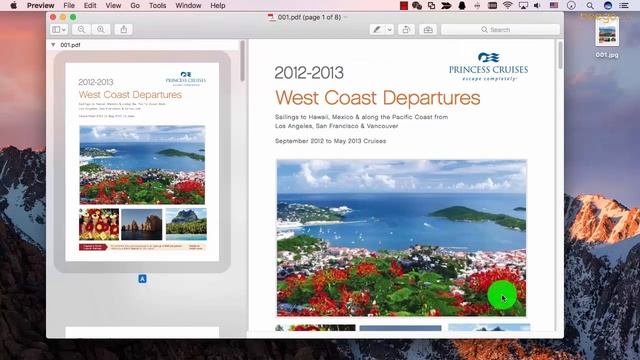Open the File menu
The height and width of the screenshot is (360, 640).
pyautogui.click(x=69, y=5)
